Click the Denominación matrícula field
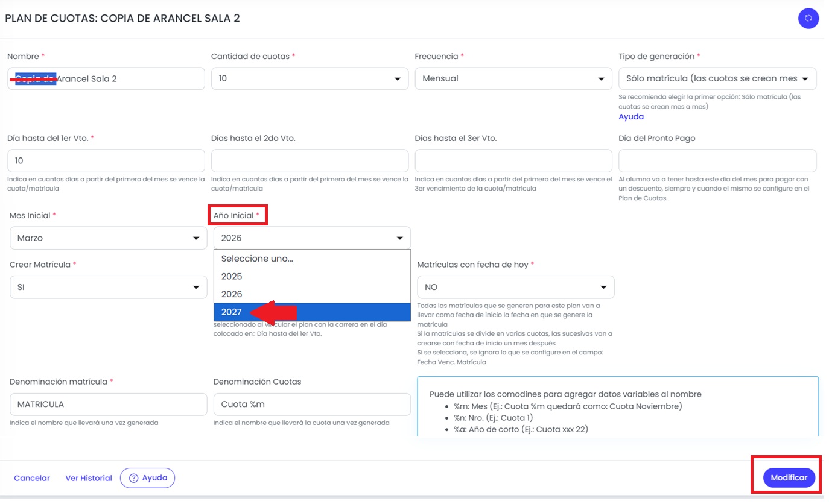The image size is (829, 504). click(109, 404)
